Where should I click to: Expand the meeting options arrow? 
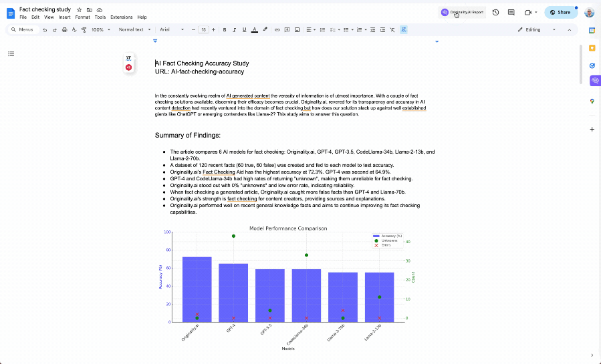click(x=536, y=12)
